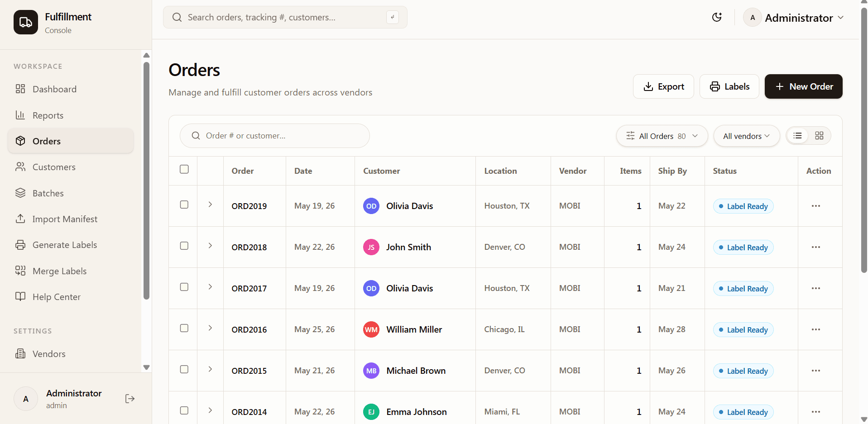
Task: Focus the global search orders field
Action: pos(285,17)
